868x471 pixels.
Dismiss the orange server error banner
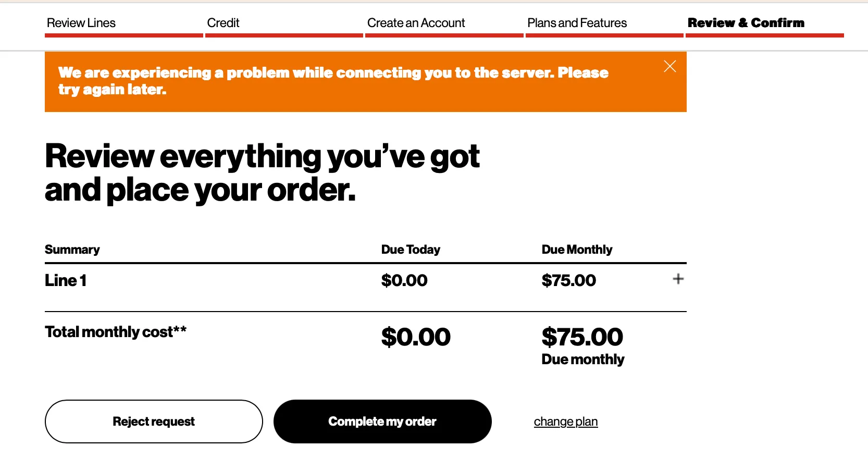click(670, 66)
